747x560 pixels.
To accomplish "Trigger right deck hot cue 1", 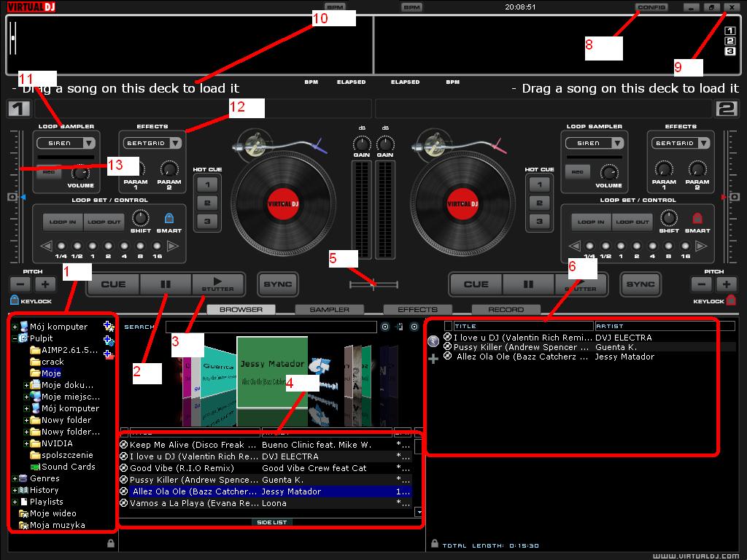I will 539,184.
